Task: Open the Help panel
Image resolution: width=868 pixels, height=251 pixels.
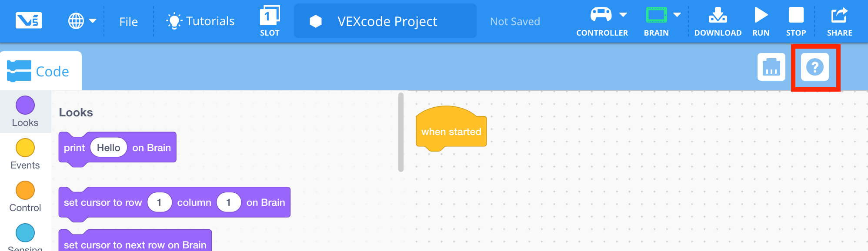Action: pos(815,67)
